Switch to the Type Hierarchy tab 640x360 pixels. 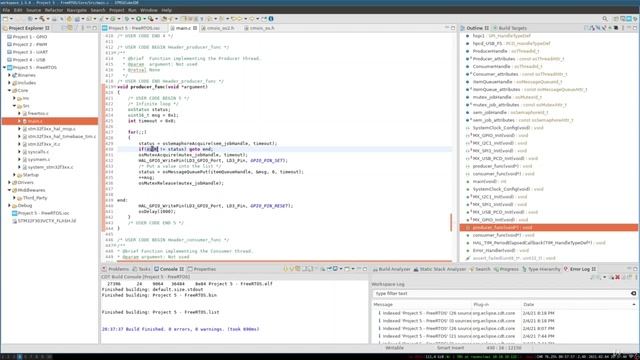541,269
